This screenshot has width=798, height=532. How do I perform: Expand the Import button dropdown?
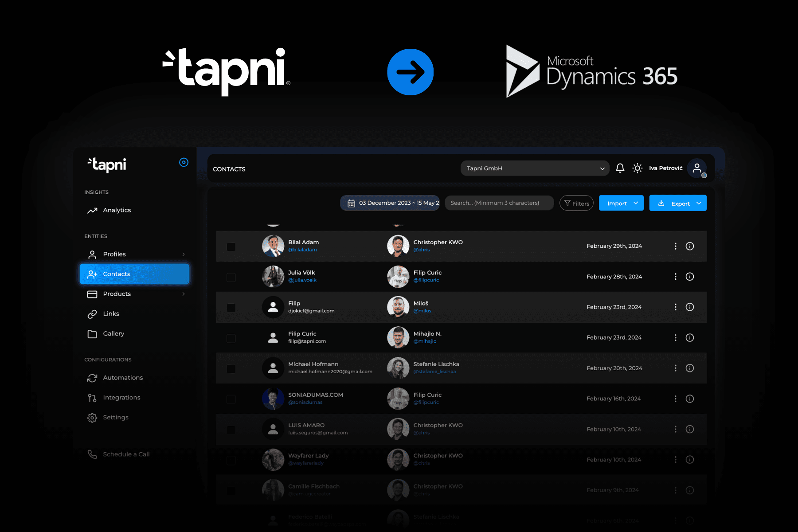pyautogui.click(x=636, y=203)
